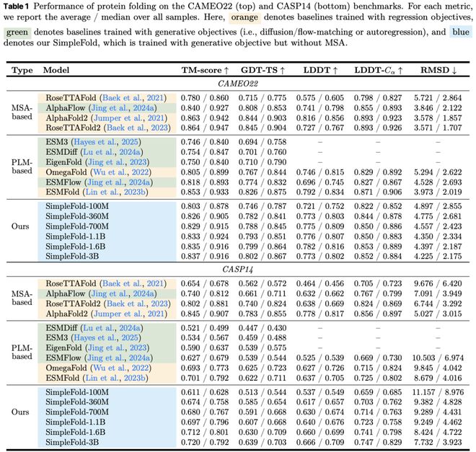The height and width of the screenshot is (452, 476).
Task: Select the GDT-TS column header
Action: click(261, 70)
